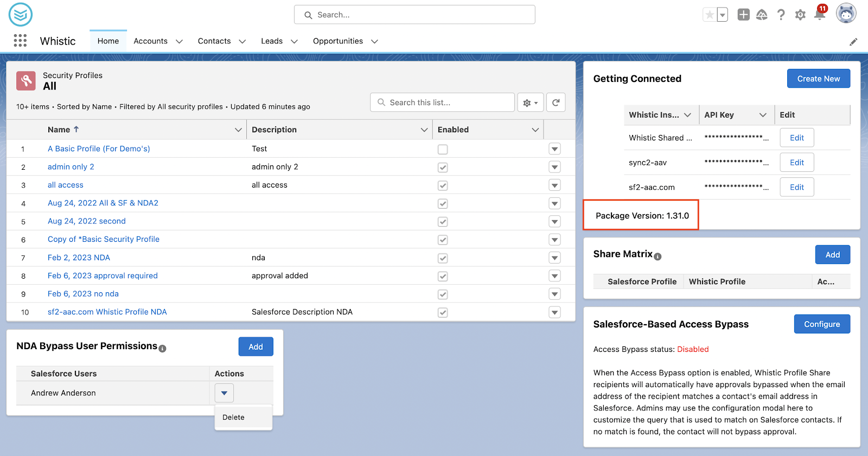Click the Search this list field

[442, 102]
